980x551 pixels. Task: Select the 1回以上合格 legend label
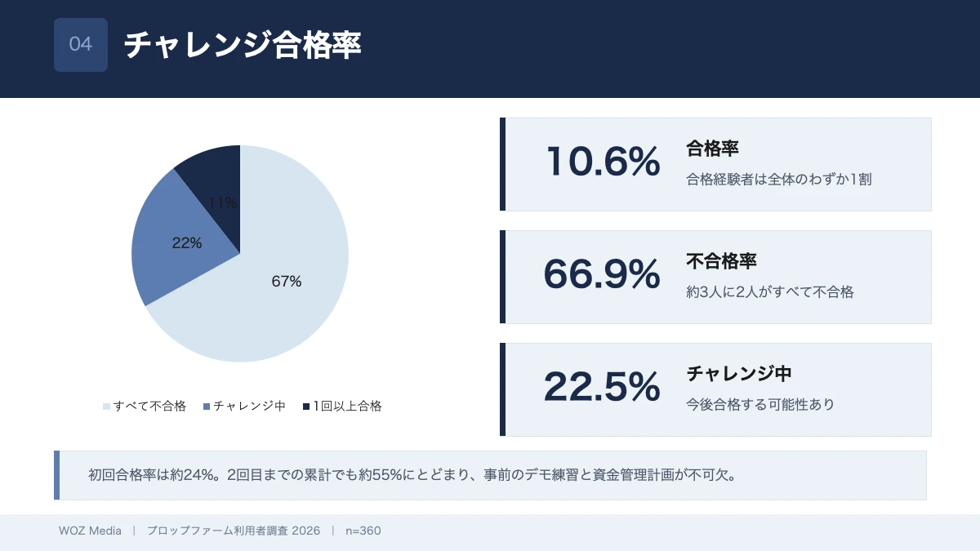[347, 406]
